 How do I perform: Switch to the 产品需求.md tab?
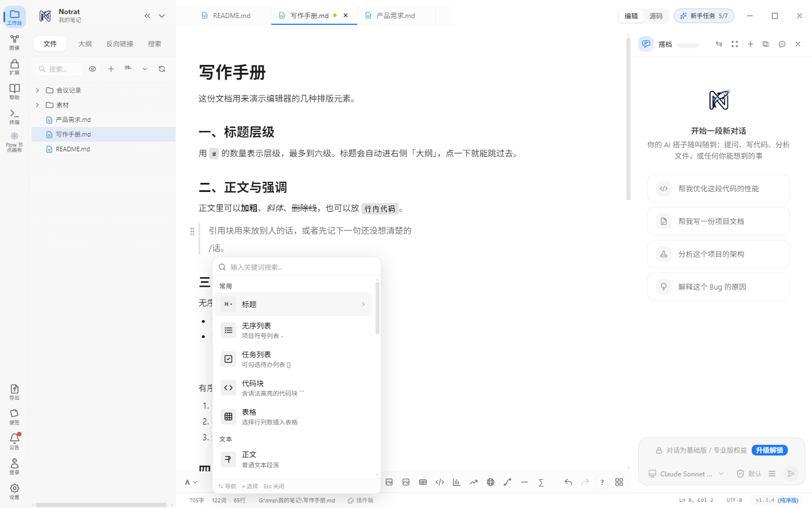pos(396,16)
